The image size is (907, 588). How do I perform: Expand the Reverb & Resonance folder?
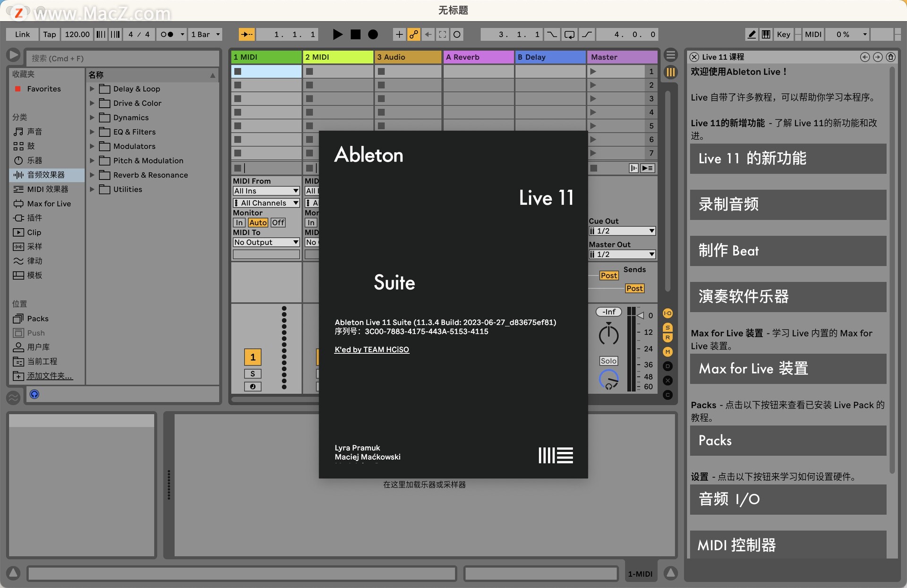tap(92, 175)
